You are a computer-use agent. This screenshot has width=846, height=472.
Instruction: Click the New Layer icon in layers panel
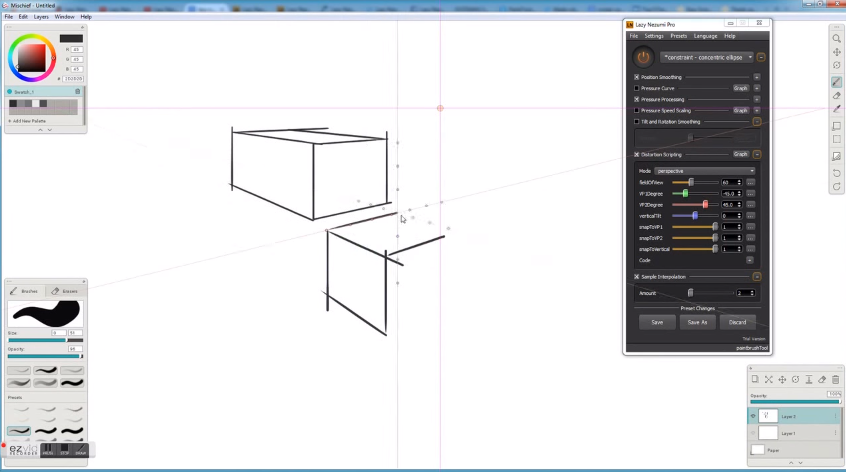[x=755, y=380]
